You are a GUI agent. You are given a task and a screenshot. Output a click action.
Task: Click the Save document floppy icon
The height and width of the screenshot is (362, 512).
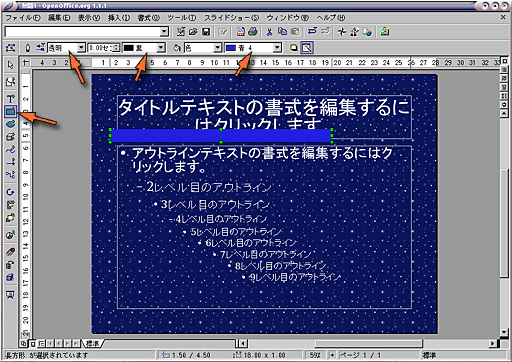[x=206, y=32]
